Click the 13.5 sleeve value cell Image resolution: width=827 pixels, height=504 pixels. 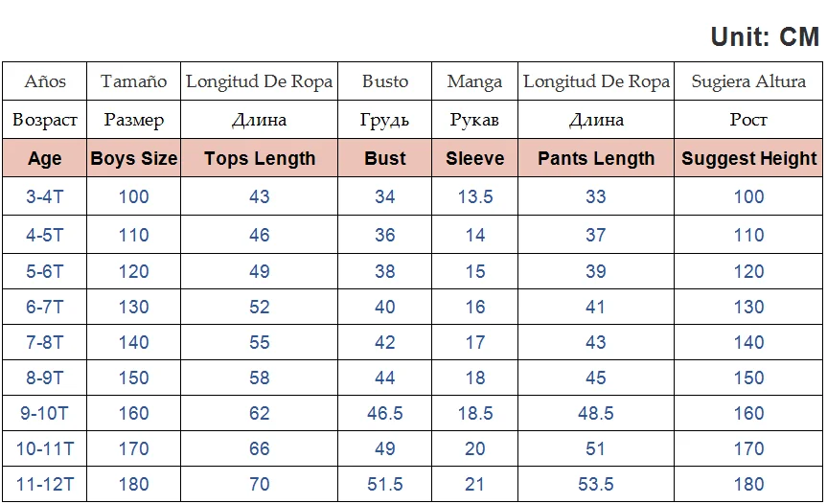pos(475,197)
